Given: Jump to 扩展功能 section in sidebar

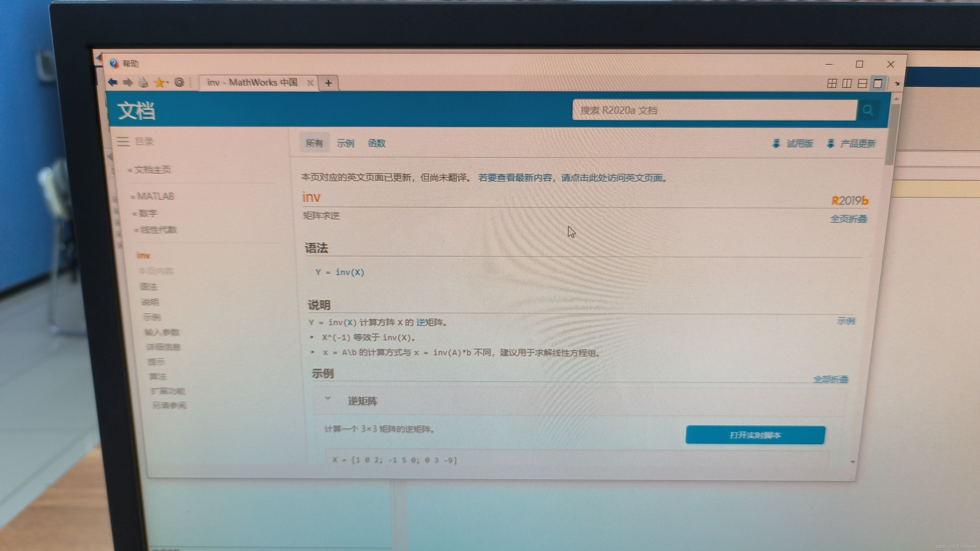Looking at the screenshot, I should point(168,391).
